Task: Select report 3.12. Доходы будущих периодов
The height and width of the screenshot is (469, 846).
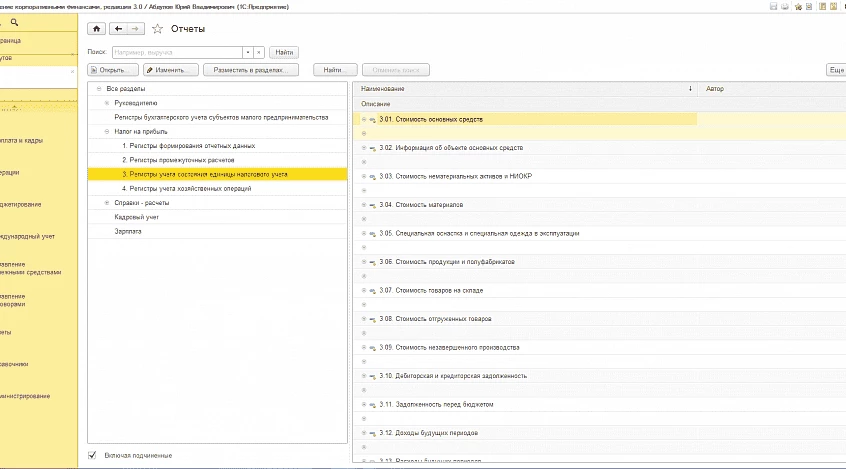Action: click(x=429, y=433)
